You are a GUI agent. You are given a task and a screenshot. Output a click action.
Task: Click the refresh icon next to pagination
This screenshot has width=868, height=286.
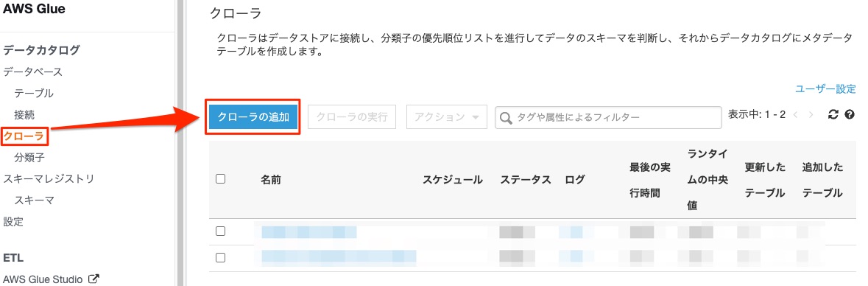point(833,115)
